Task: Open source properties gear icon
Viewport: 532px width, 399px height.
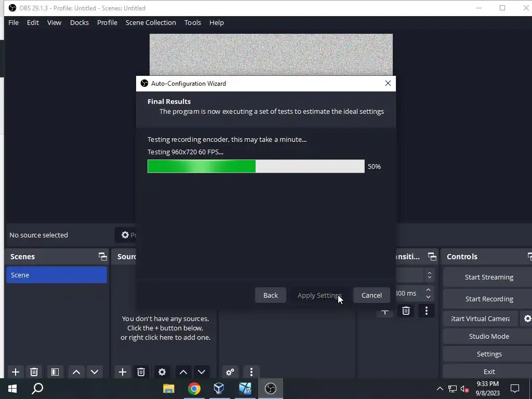Action: (162, 372)
